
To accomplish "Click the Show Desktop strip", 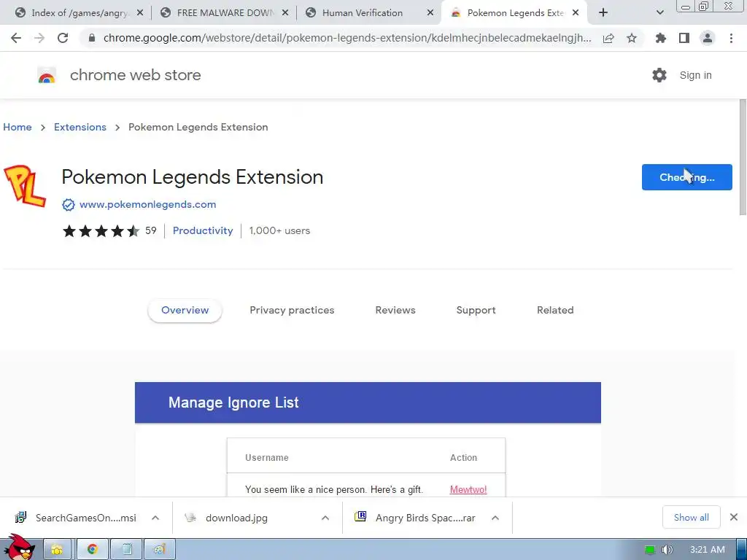I will point(742,550).
